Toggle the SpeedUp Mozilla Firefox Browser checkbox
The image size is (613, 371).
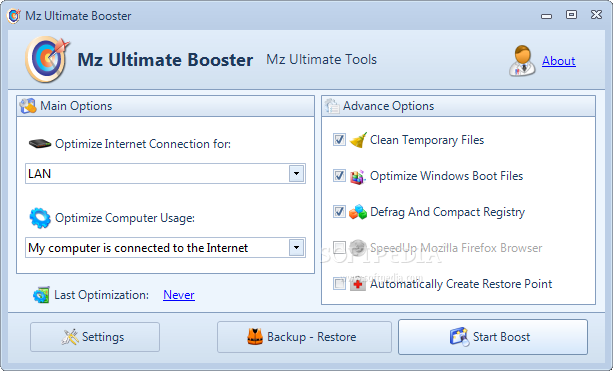pyautogui.click(x=339, y=247)
